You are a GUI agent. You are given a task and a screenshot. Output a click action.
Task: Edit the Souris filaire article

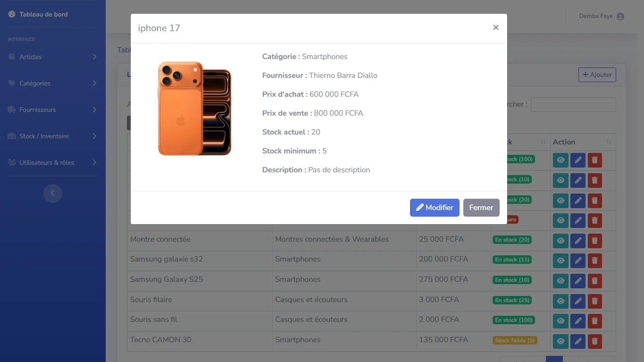point(577,301)
